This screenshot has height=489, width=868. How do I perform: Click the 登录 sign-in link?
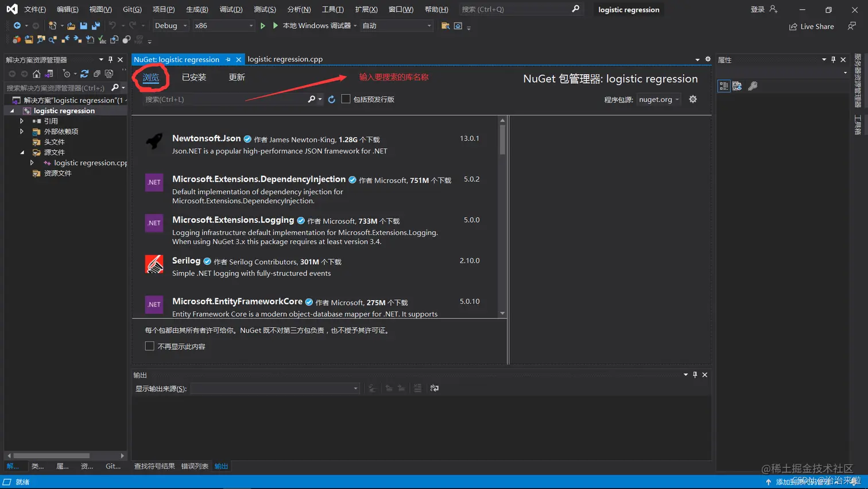(758, 9)
